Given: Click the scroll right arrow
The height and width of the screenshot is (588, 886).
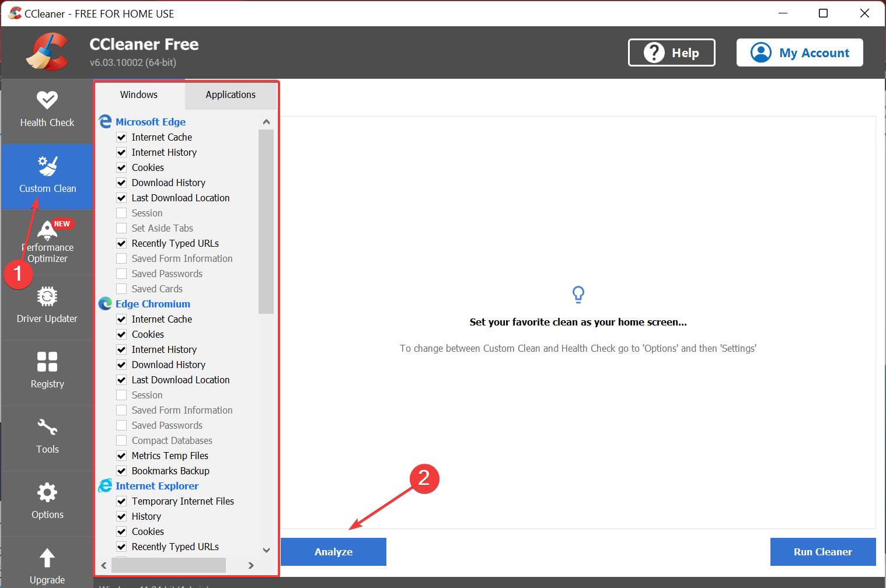Looking at the screenshot, I should pos(251,565).
